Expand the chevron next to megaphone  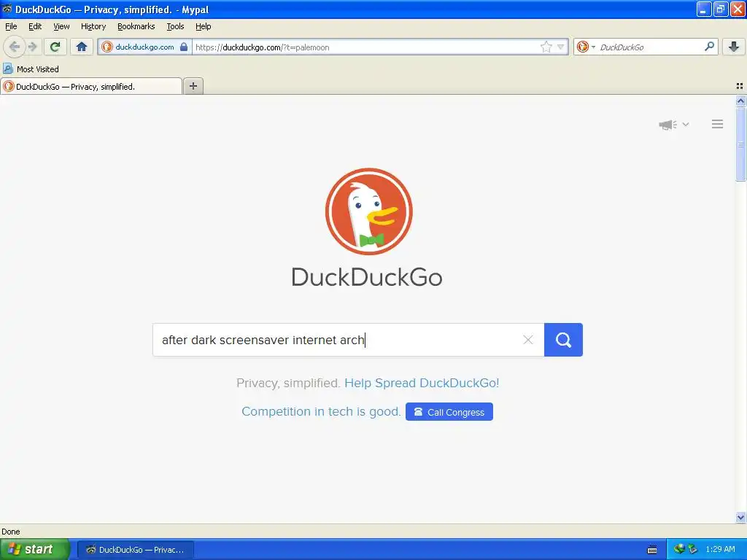point(686,124)
